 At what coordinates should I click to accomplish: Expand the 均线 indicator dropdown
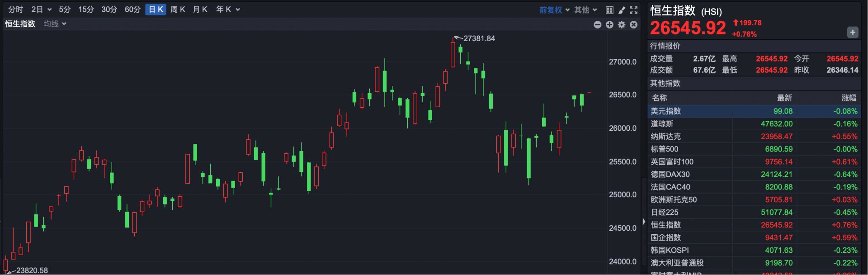55,24
